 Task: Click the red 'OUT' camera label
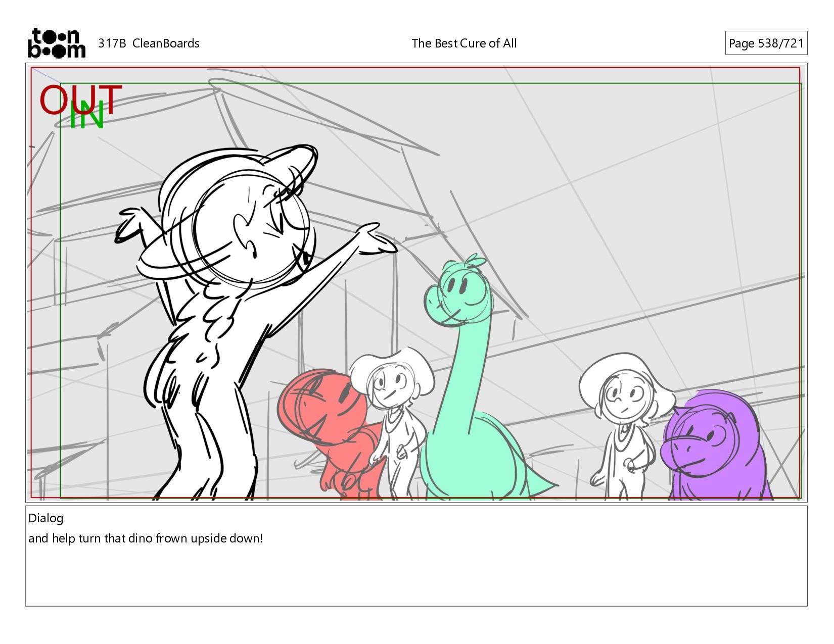tap(81, 100)
